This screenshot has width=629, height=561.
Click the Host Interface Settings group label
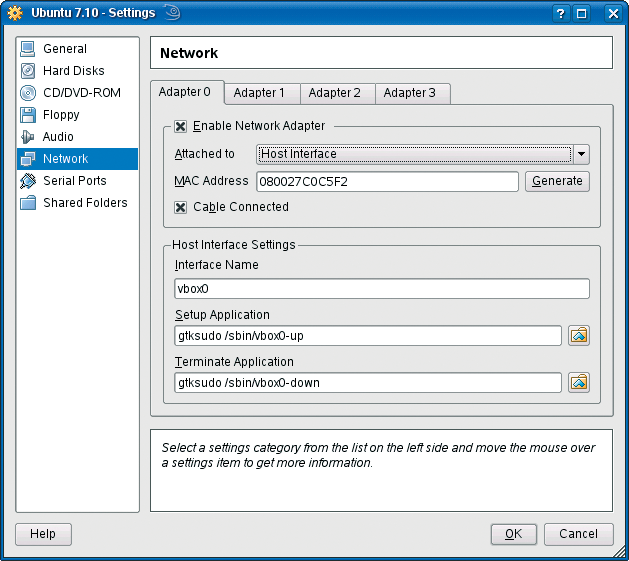click(x=233, y=245)
